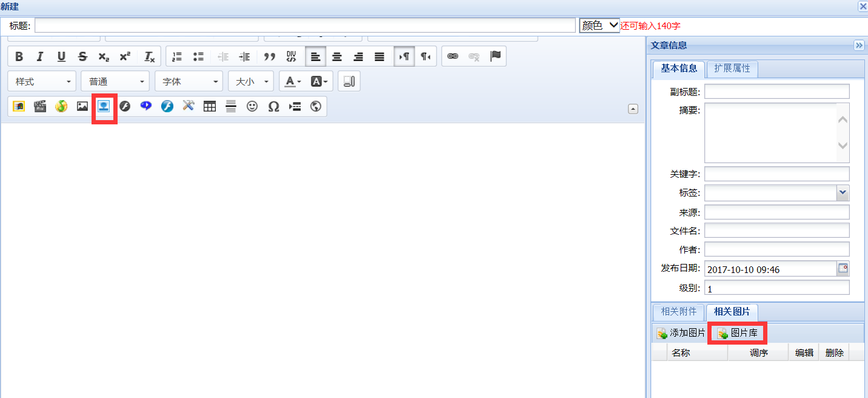The height and width of the screenshot is (398, 868).
Task: Insert smiley emoticon
Action: click(252, 107)
